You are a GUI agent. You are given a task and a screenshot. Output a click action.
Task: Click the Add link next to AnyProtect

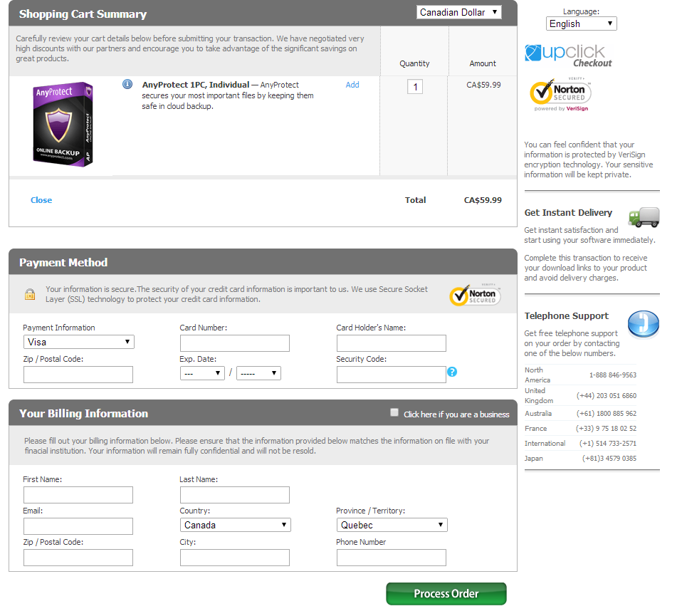352,84
